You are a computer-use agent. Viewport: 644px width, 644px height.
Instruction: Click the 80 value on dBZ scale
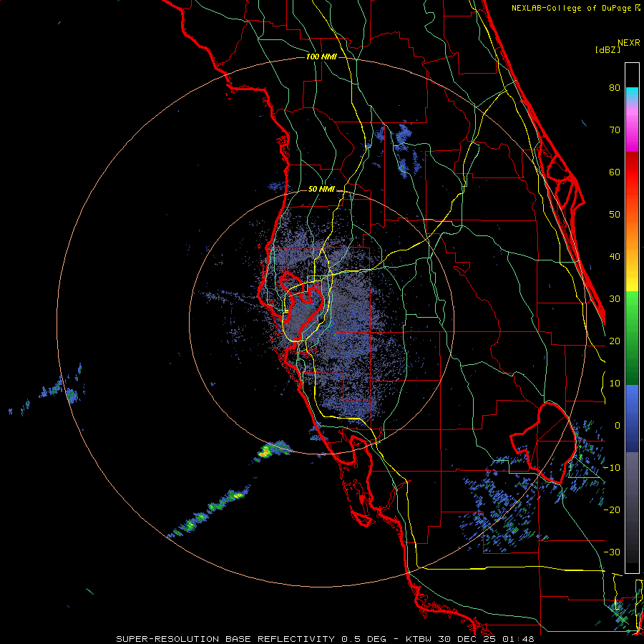coord(615,88)
